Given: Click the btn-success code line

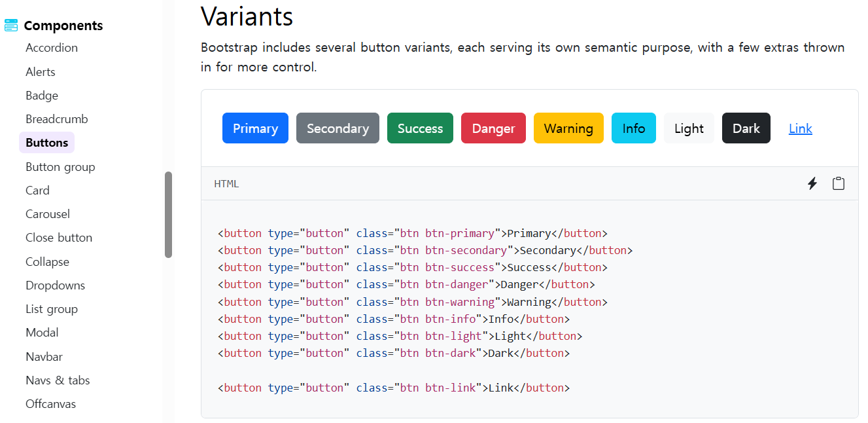Looking at the screenshot, I should tap(413, 267).
